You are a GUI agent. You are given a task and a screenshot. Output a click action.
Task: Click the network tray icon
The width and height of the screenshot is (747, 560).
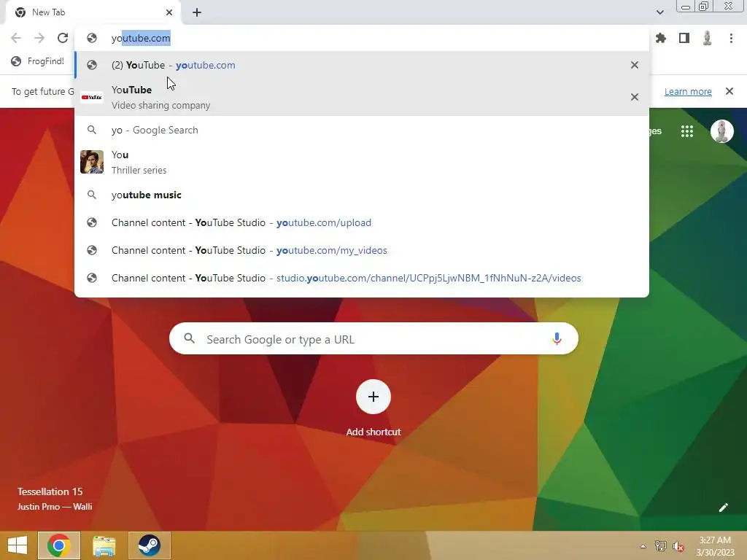(661, 546)
